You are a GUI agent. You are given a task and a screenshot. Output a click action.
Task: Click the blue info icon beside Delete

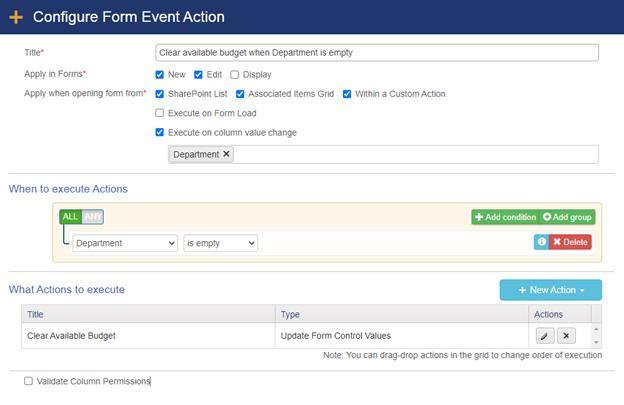point(539,242)
